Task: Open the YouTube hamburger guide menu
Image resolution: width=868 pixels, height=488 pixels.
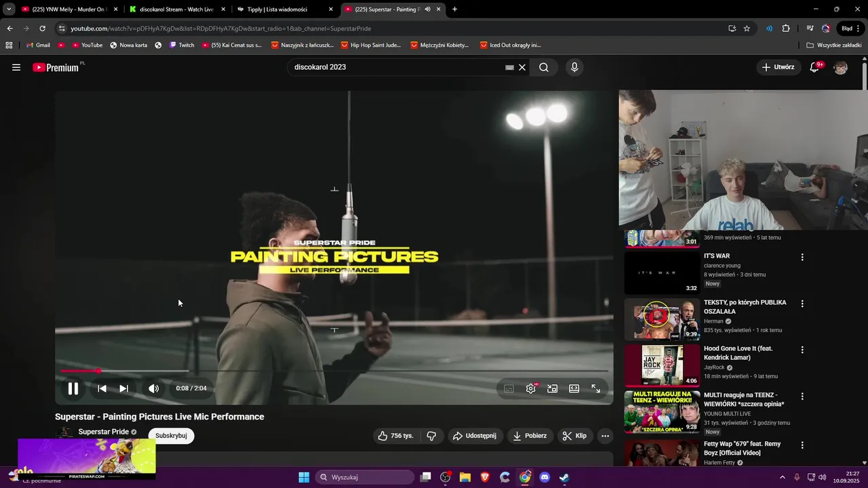Action: point(16,67)
